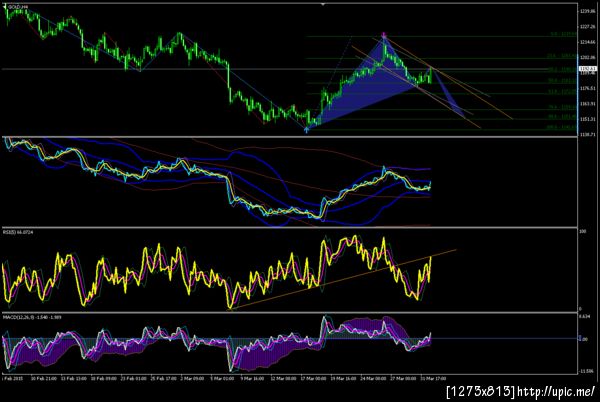Click the 27 Mar 00:00 time label

[x=403, y=379]
